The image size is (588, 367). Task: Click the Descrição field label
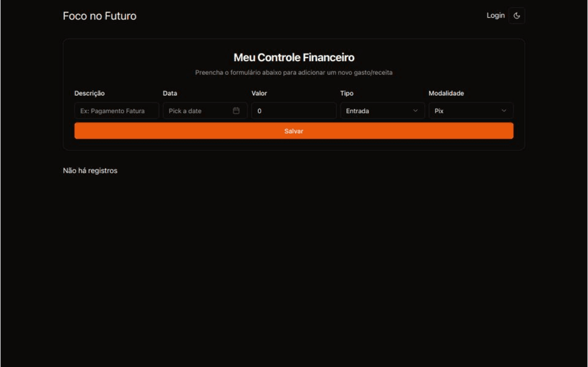[89, 93]
